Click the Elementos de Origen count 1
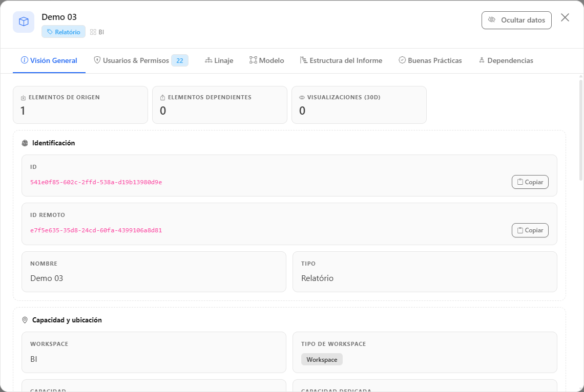The width and height of the screenshot is (584, 392). tap(23, 111)
